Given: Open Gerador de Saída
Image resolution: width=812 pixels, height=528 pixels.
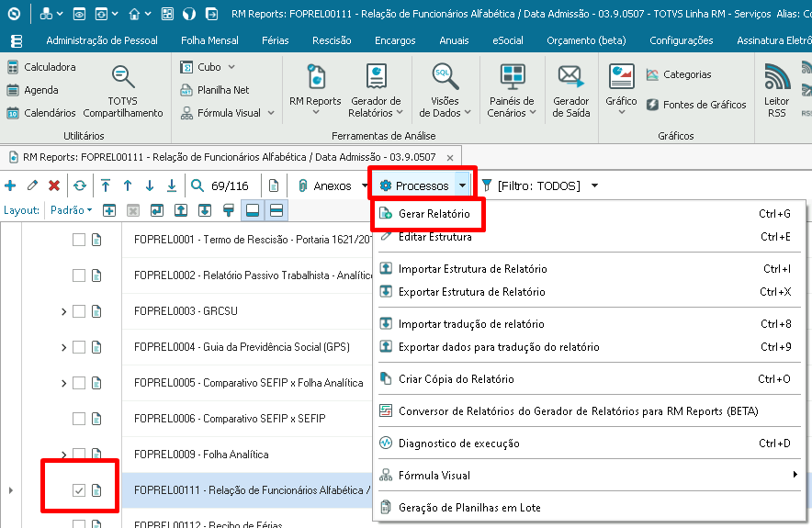Looking at the screenshot, I should [x=570, y=91].
